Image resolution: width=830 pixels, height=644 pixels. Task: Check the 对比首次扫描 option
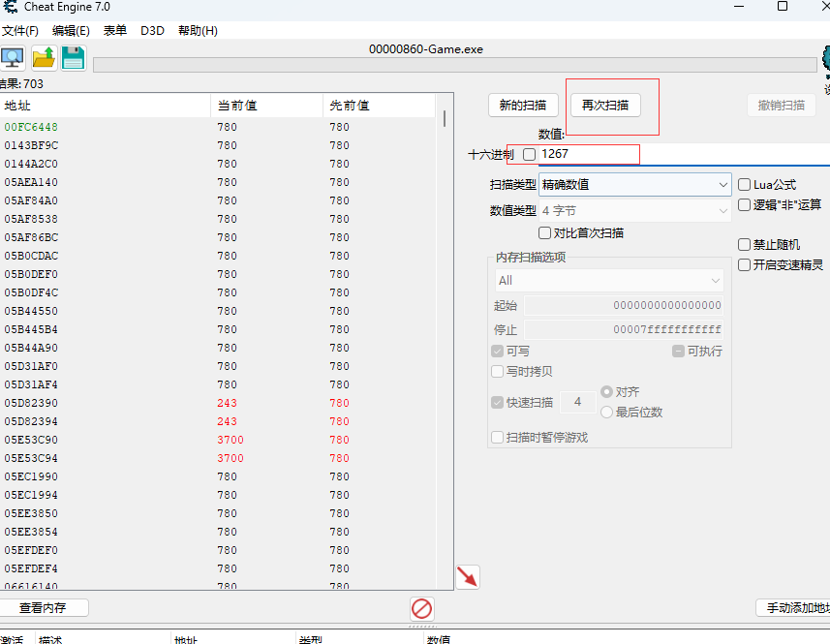click(544, 232)
